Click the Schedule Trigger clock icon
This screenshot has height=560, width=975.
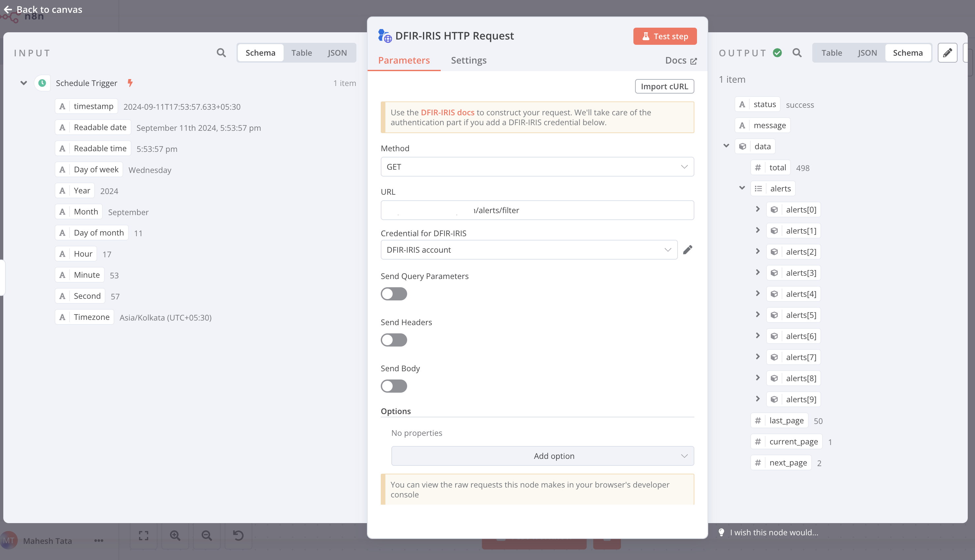point(42,83)
